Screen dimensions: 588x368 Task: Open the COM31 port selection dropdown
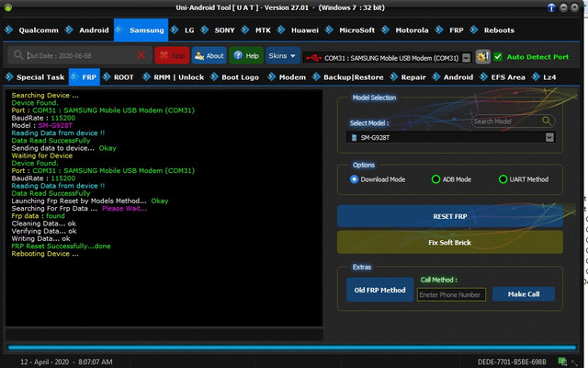pyautogui.click(x=466, y=58)
